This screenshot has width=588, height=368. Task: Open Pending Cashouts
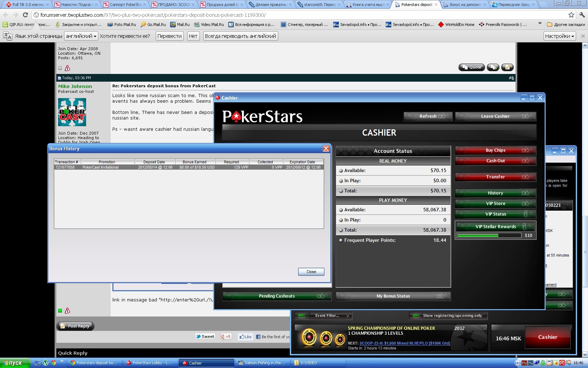pyautogui.click(x=277, y=296)
